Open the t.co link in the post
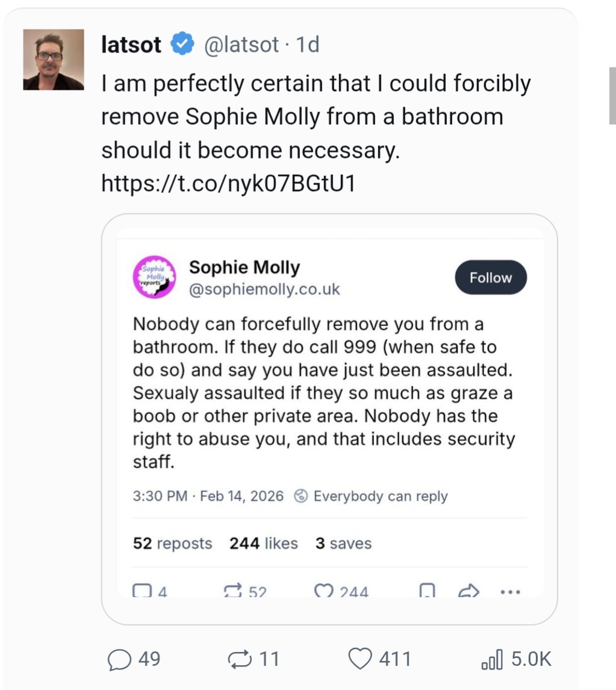Image resolution: width=616 pixels, height=690 pixels. [228, 183]
